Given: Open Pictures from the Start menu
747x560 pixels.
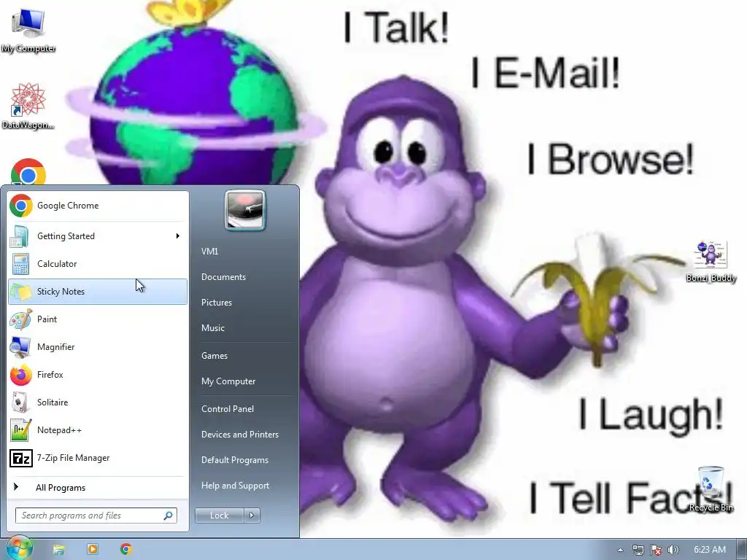Looking at the screenshot, I should tap(217, 303).
